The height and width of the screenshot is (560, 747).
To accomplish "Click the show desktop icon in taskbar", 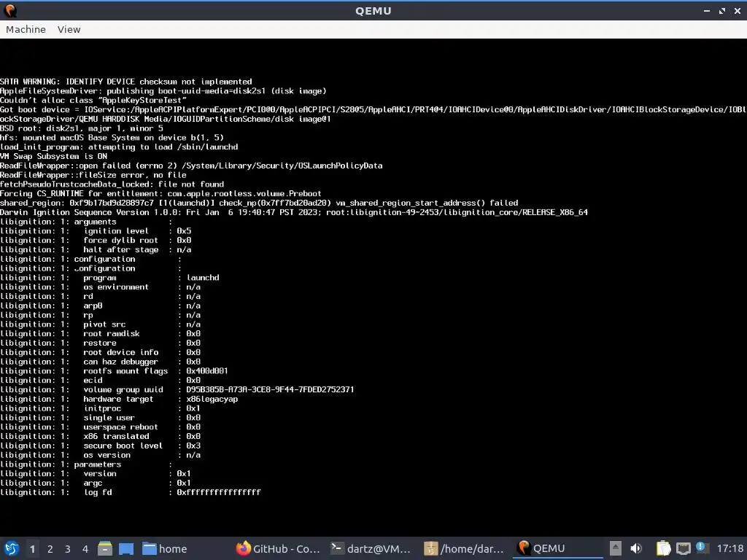I will [125, 548].
